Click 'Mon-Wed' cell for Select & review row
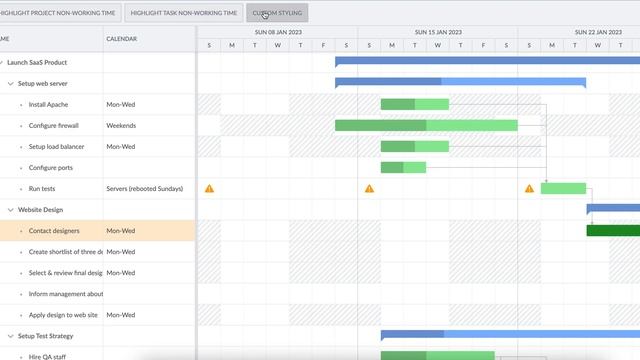This screenshot has height=360, width=640. pyautogui.click(x=149, y=273)
